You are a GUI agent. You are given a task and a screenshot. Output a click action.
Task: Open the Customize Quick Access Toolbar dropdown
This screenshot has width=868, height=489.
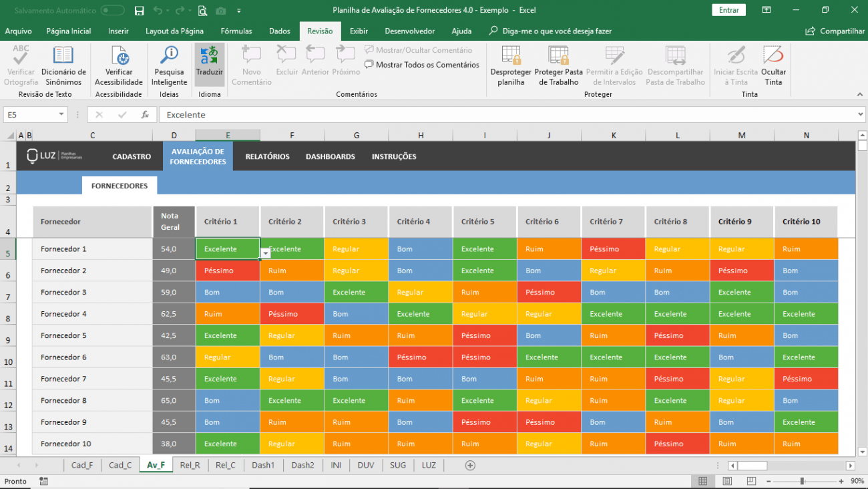[x=239, y=11]
